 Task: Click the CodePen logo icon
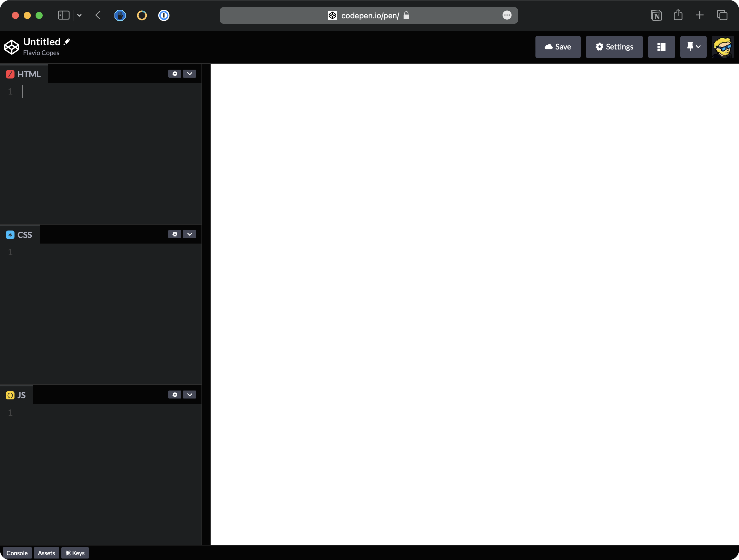tap(11, 47)
